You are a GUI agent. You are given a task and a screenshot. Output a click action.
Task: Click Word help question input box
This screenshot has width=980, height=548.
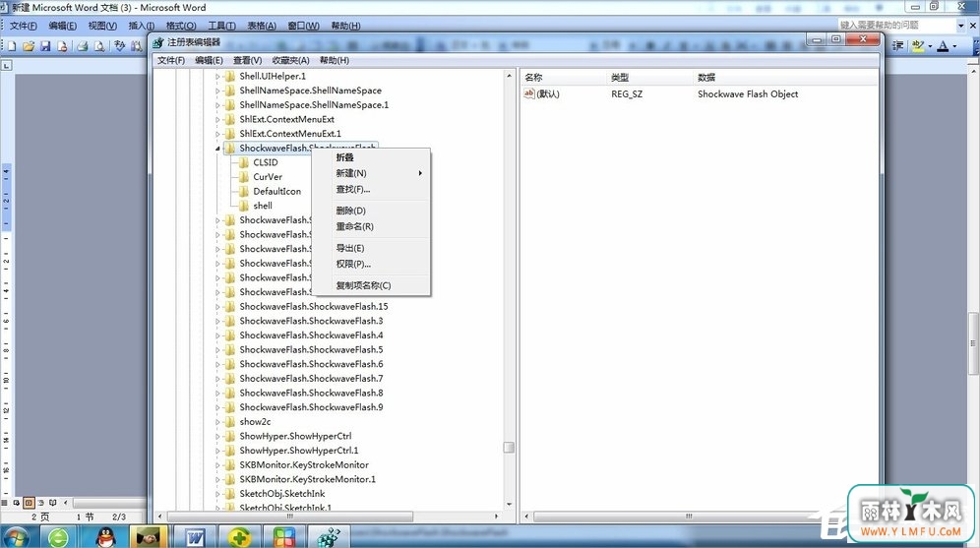pos(896,25)
